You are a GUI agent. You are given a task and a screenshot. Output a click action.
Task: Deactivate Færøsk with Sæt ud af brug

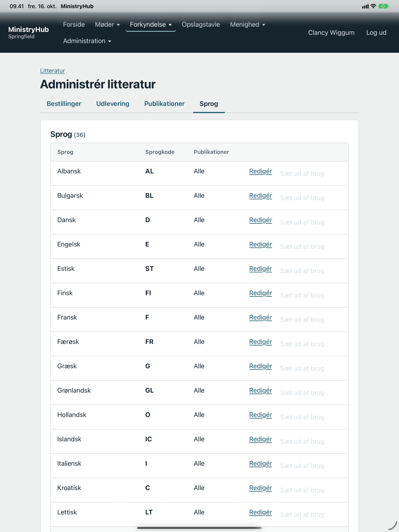click(302, 344)
